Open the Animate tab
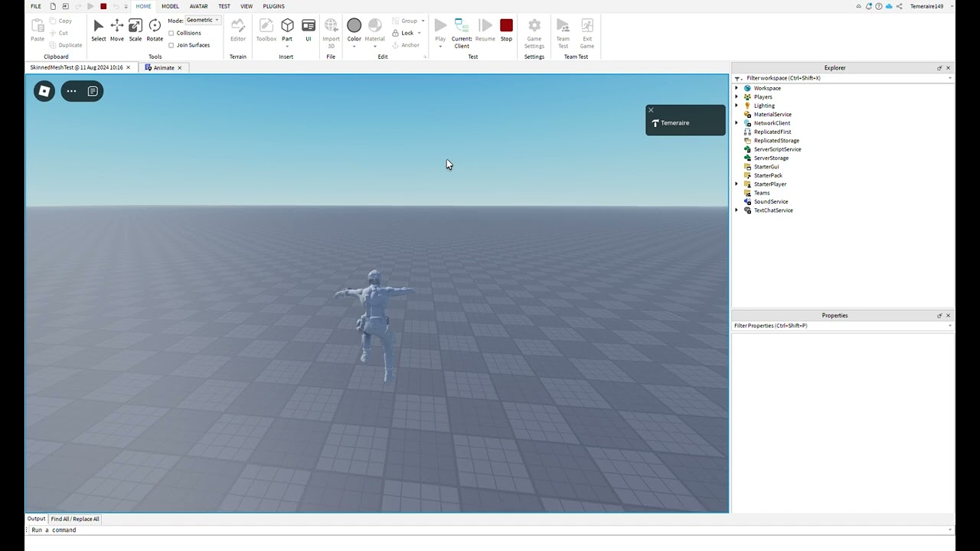This screenshot has width=980, height=551. (x=163, y=67)
